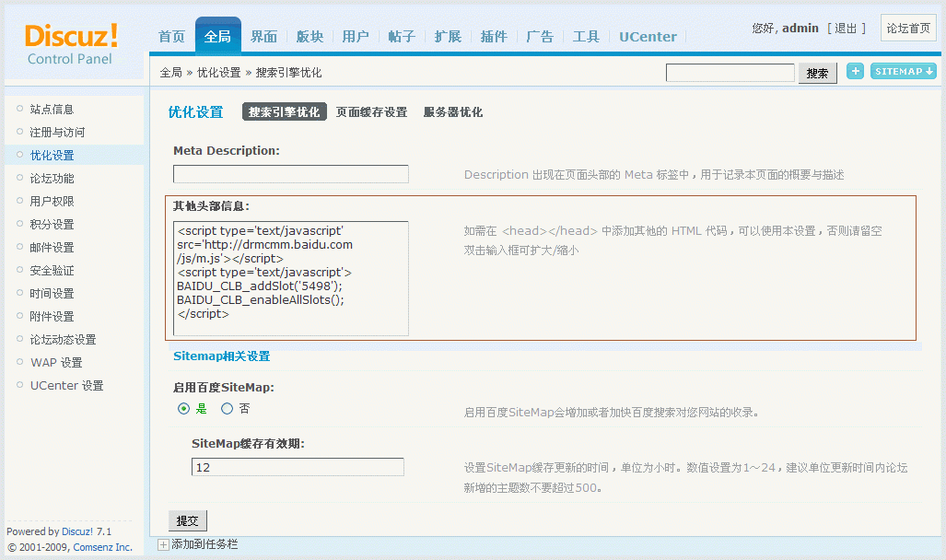Click the Discuz! link in footer
946x560 pixels.
(77, 531)
